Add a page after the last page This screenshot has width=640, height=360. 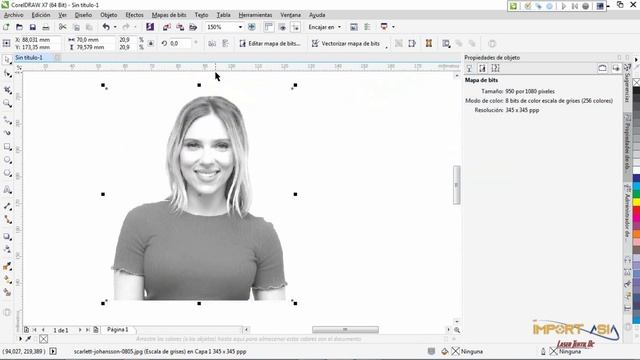pyautogui.click(x=96, y=330)
